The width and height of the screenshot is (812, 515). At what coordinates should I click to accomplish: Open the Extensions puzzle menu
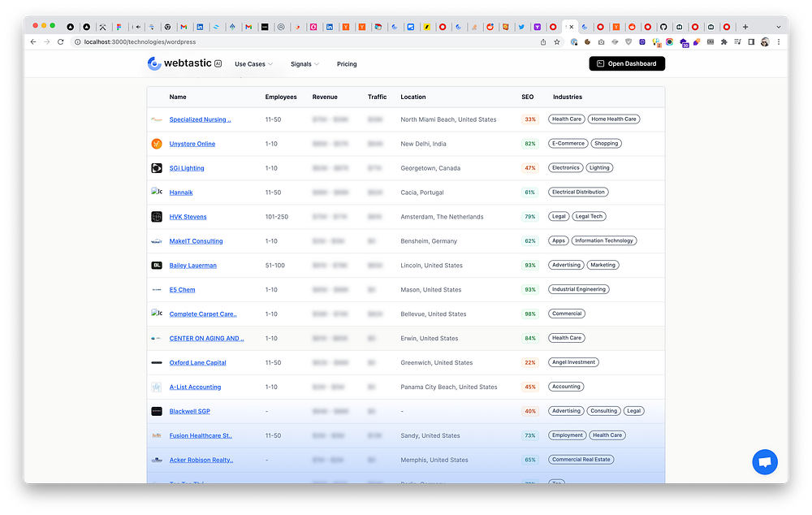point(724,42)
